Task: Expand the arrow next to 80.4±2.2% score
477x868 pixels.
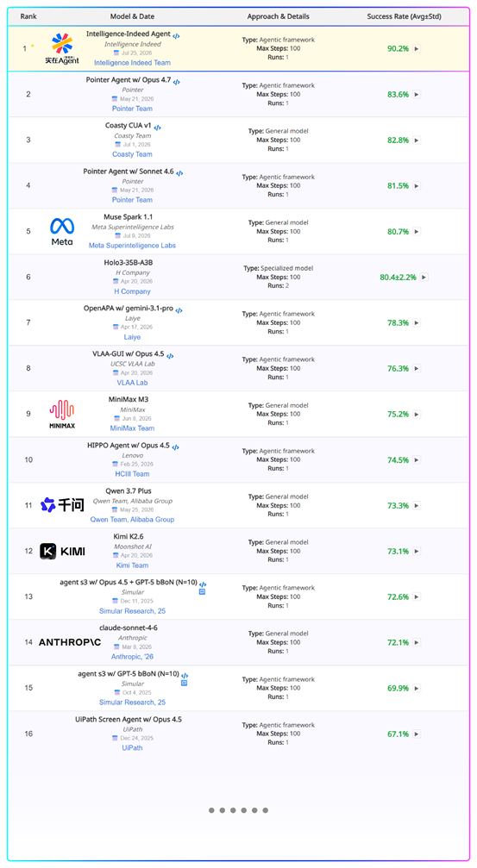Action: pos(424,277)
